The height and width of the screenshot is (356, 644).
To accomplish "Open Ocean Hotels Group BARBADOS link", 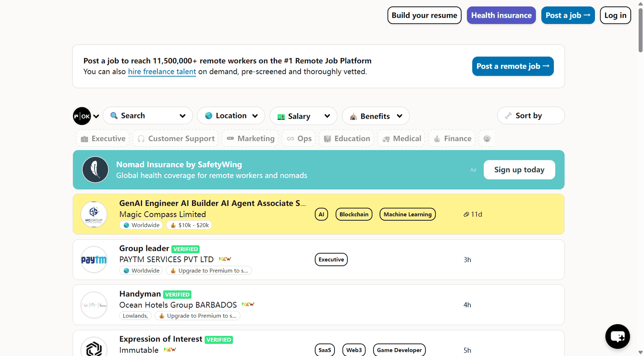I will [x=178, y=305].
